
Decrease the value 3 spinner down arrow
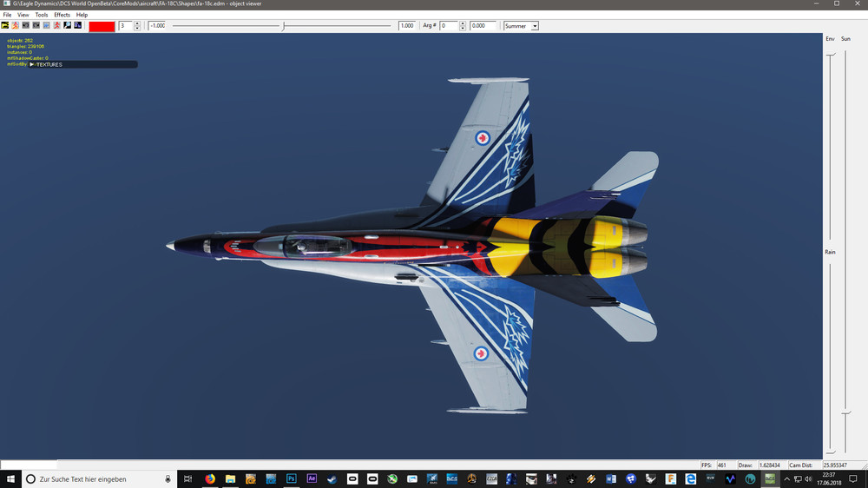(x=137, y=29)
